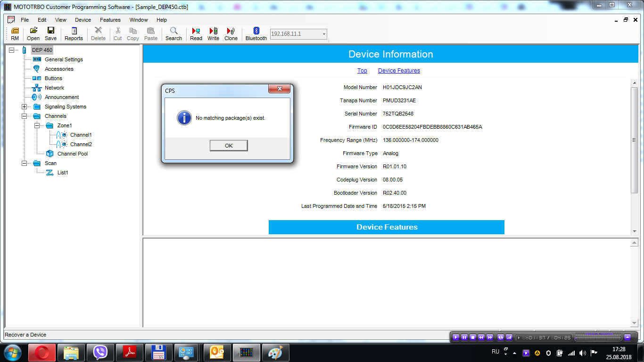This screenshot has width=644, height=362.
Task: Click the Open file toolbar icon
Action: pos(33,34)
